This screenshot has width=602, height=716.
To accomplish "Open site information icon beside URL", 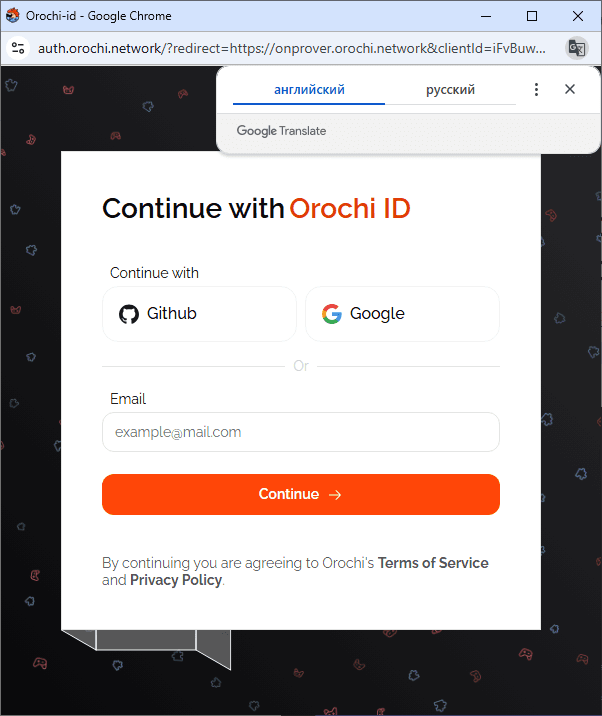I will pos(18,48).
